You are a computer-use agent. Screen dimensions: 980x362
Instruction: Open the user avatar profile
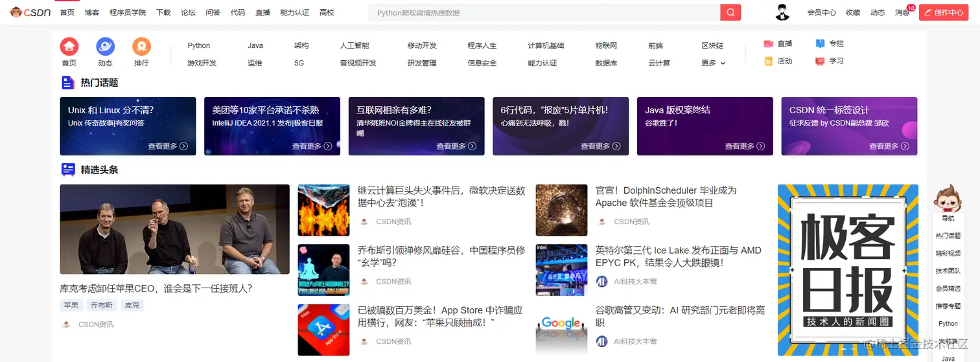click(x=783, y=12)
